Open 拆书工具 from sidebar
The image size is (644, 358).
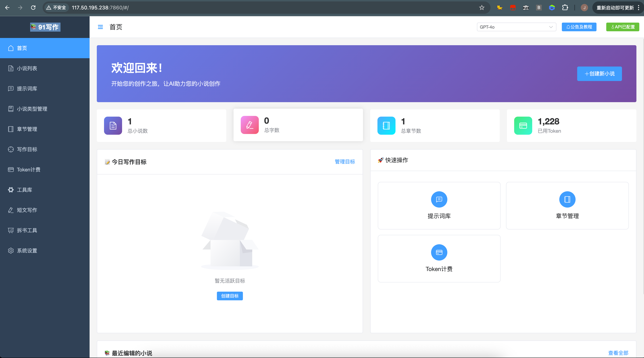pos(27,230)
